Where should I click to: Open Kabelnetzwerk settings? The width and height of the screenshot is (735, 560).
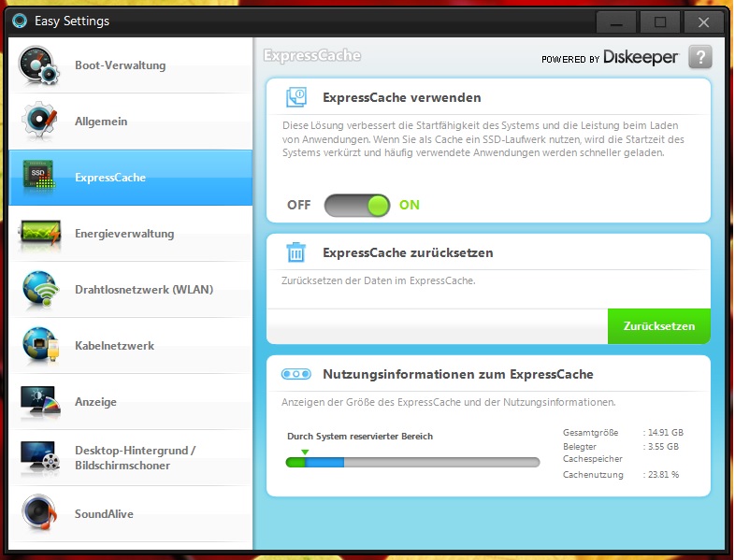coord(130,346)
